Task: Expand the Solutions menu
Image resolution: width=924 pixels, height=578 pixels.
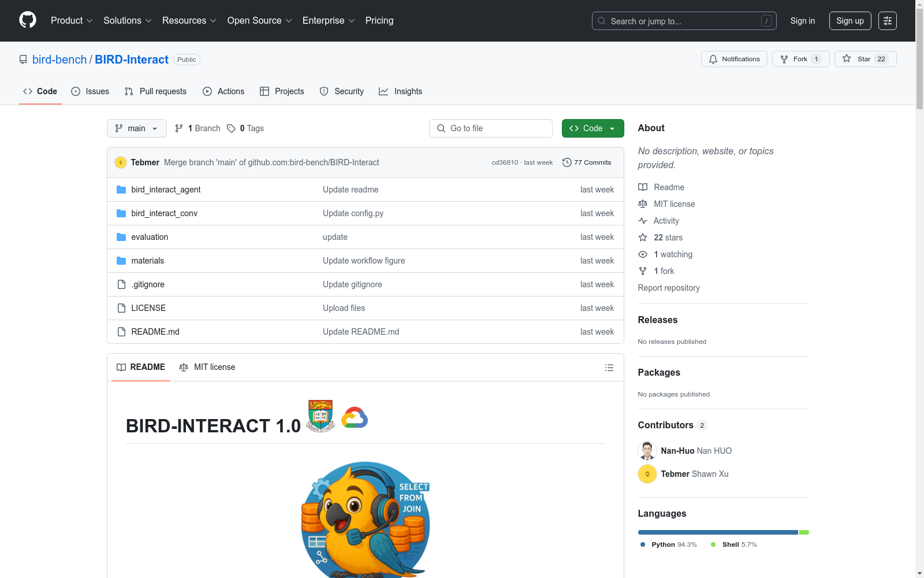Action: (x=128, y=21)
